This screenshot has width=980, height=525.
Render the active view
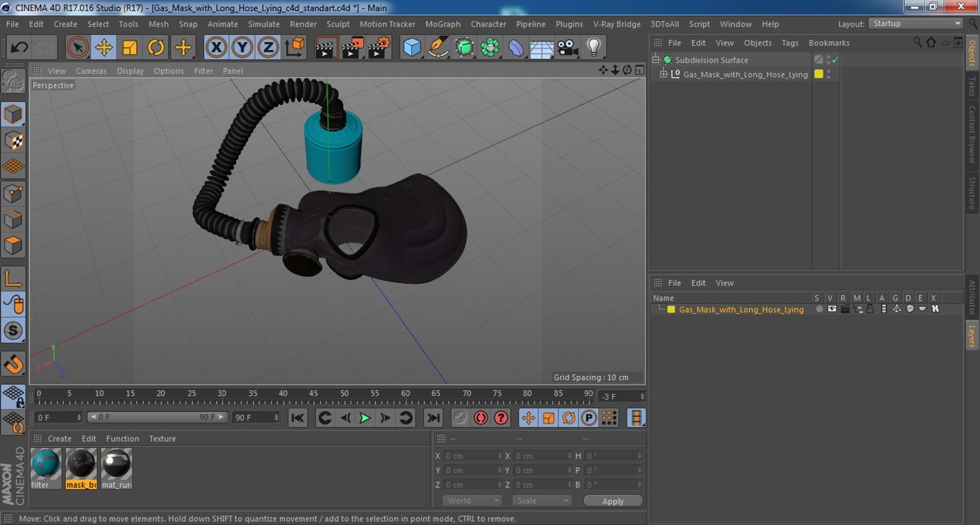click(x=326, y=47)
